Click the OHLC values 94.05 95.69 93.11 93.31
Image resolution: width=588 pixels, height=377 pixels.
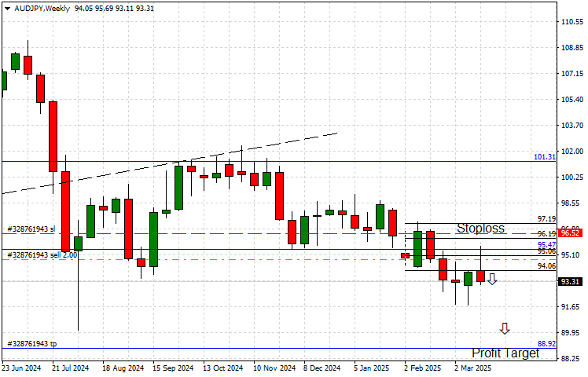(x=114, y=8)
